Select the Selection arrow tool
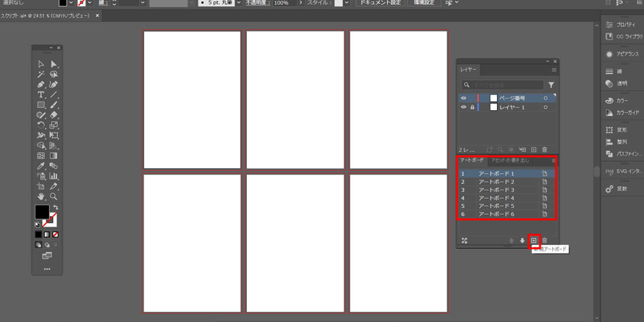The height and width of the screenshot is (322, 644). tap(41, 64)
